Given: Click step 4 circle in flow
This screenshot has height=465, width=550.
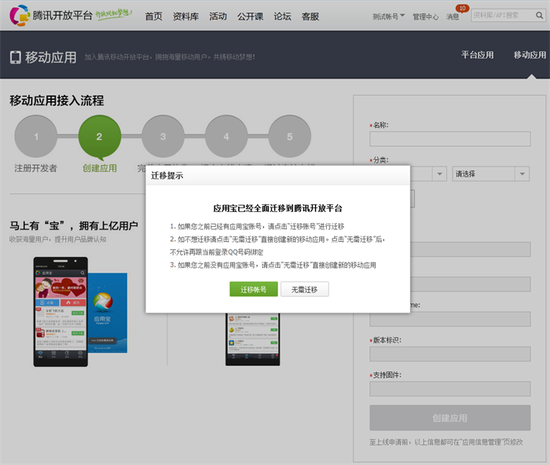Looking at the screenshot, I should (x=226, y=136).
